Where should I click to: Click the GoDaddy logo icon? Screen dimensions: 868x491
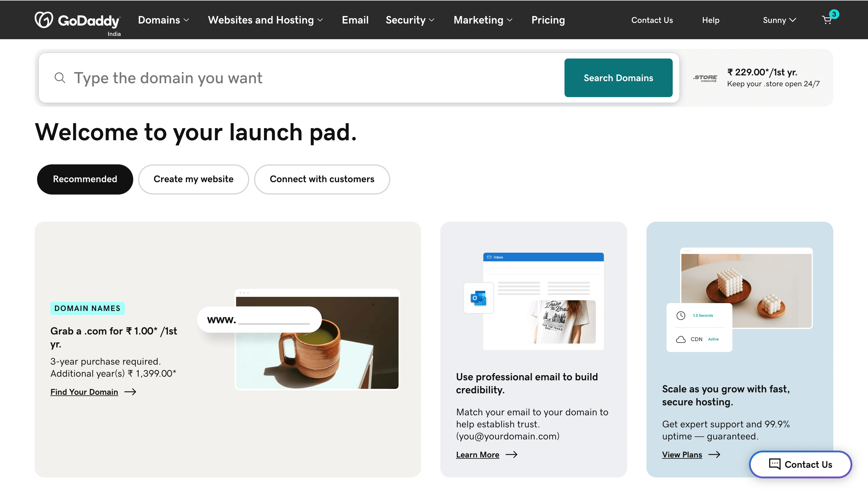(x=44, y=20)
